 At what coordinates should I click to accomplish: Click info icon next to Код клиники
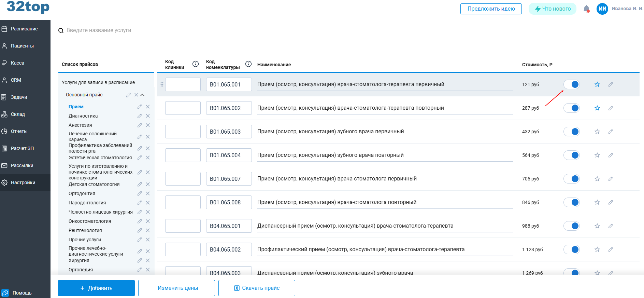pos(196,64)
